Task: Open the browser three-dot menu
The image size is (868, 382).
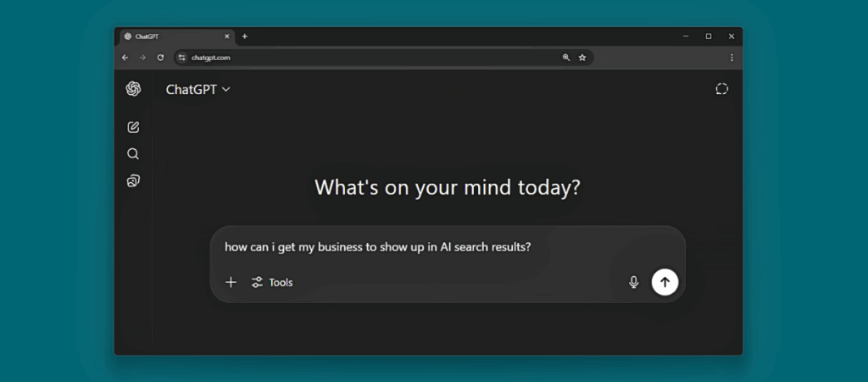Action: pos(732,58)
